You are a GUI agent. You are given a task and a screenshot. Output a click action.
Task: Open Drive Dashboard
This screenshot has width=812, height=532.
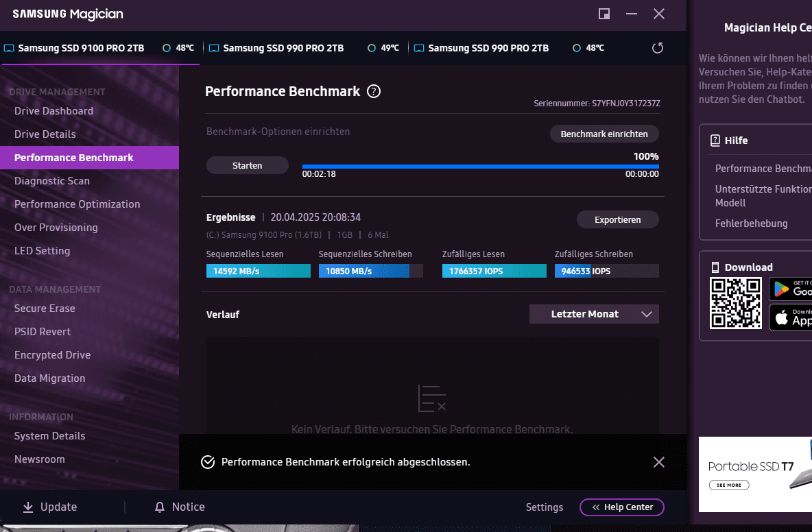(54, 111)
